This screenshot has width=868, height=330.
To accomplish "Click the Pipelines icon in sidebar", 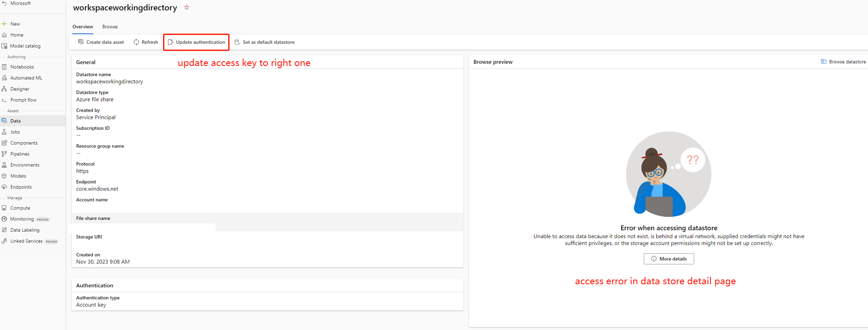I will (4, 154).
